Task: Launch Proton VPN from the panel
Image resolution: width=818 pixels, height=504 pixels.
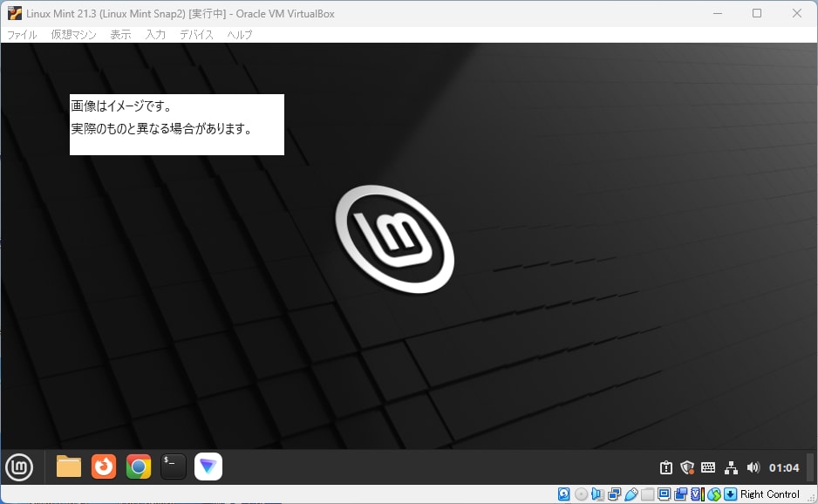Action: point(208,467)
